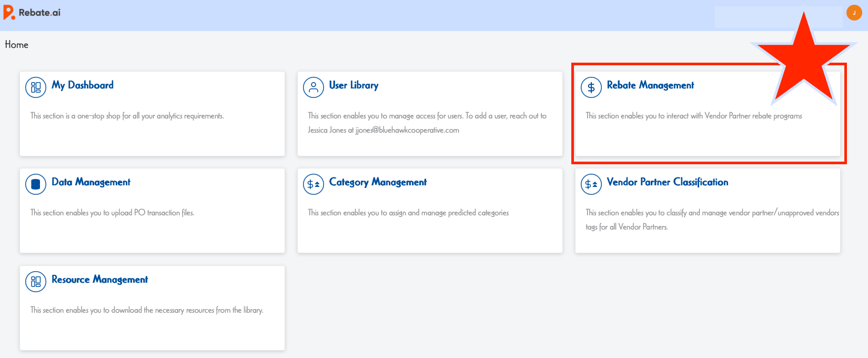Click the Data Management database icon
The image size is (868, 358).
[36, 184]
